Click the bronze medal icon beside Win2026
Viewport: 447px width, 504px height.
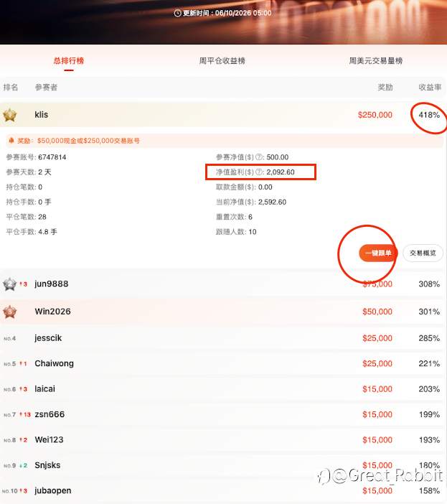9,312
